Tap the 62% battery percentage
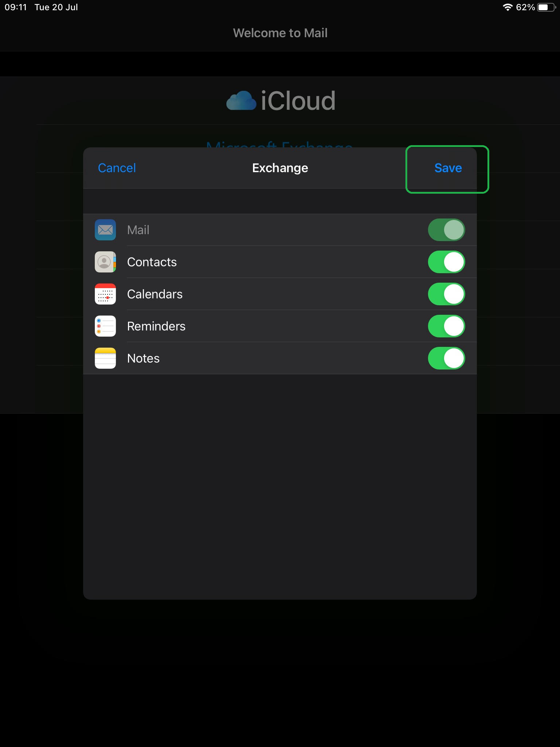 [525, 7]
